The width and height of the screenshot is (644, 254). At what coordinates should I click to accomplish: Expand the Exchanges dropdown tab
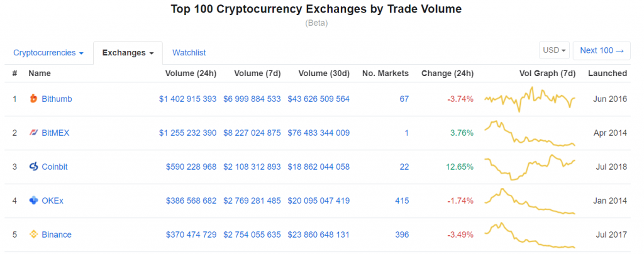128,53
